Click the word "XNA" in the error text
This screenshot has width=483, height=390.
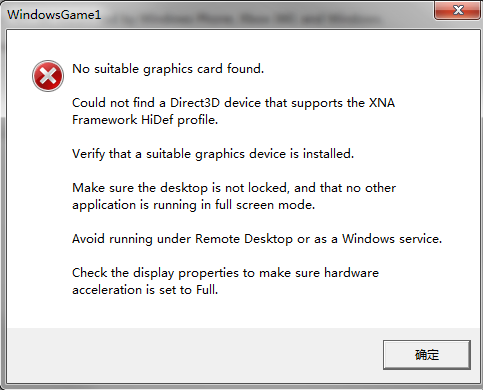pos(382,103)
